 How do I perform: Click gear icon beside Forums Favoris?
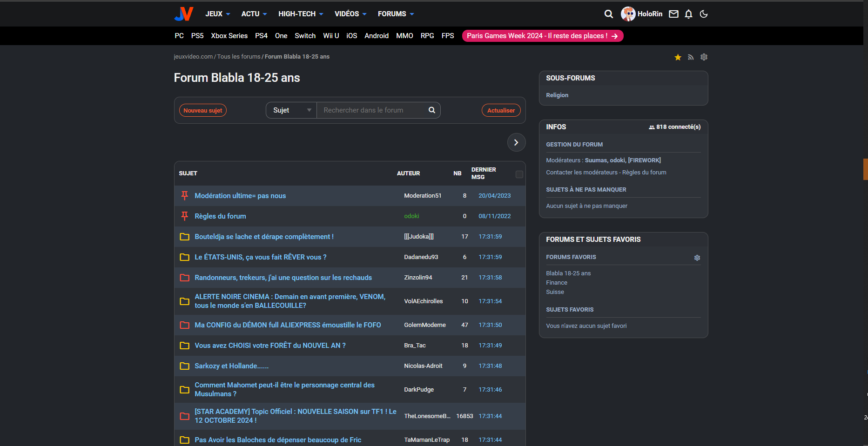click(697, 258)
